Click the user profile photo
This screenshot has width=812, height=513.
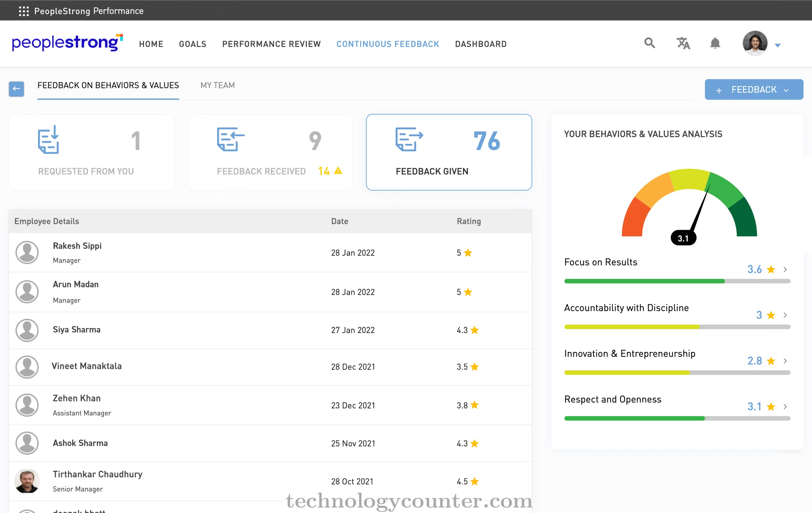755,43
